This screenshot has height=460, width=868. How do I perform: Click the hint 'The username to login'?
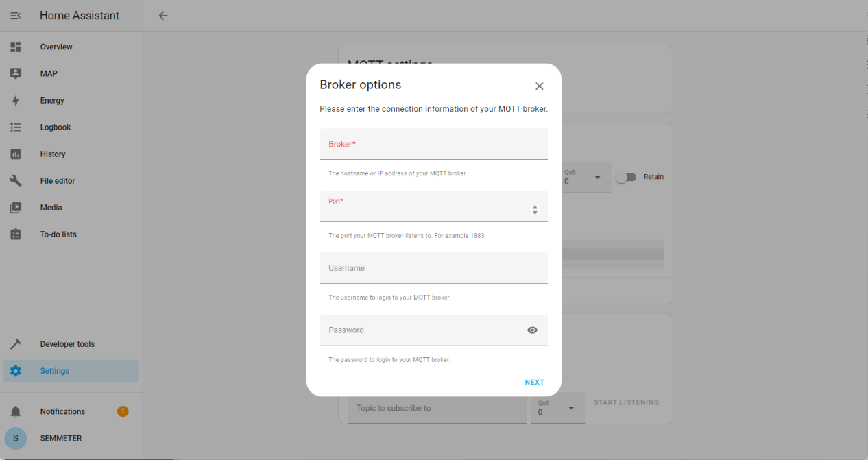[x=389, y=298]
